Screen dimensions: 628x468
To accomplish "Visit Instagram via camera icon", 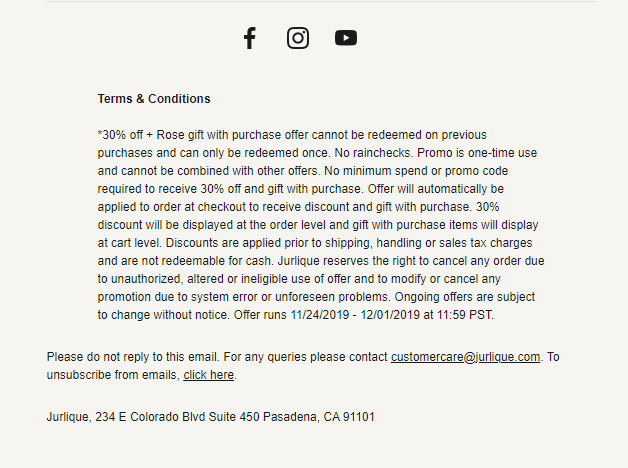I will point(298,38).
